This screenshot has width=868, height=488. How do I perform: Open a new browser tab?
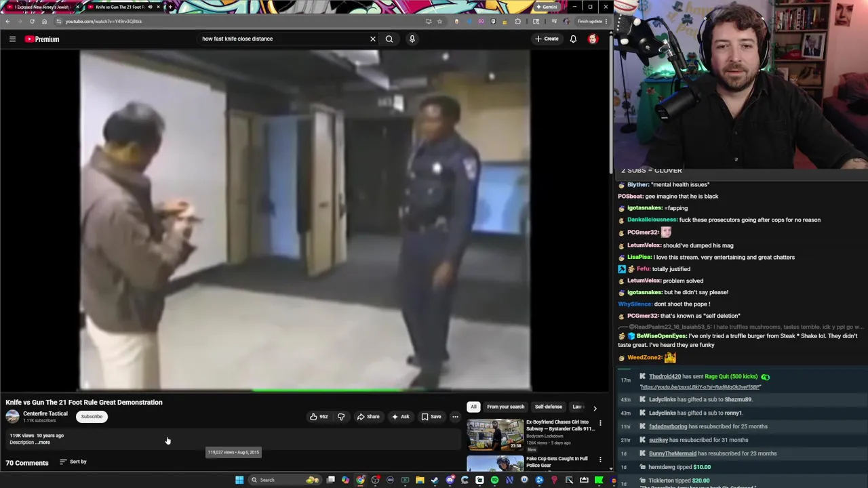pyautogui.click(x=170, y=7)
